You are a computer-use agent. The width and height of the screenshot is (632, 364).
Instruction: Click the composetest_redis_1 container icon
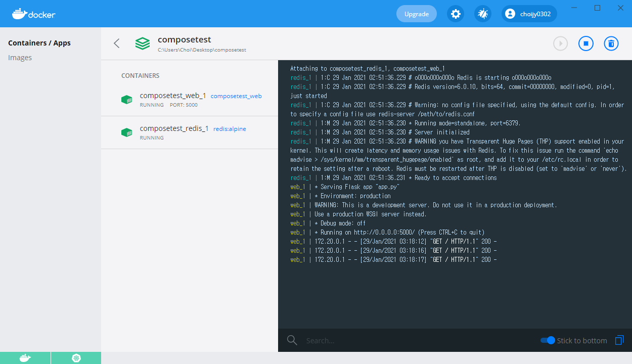(x=126, y=132)
